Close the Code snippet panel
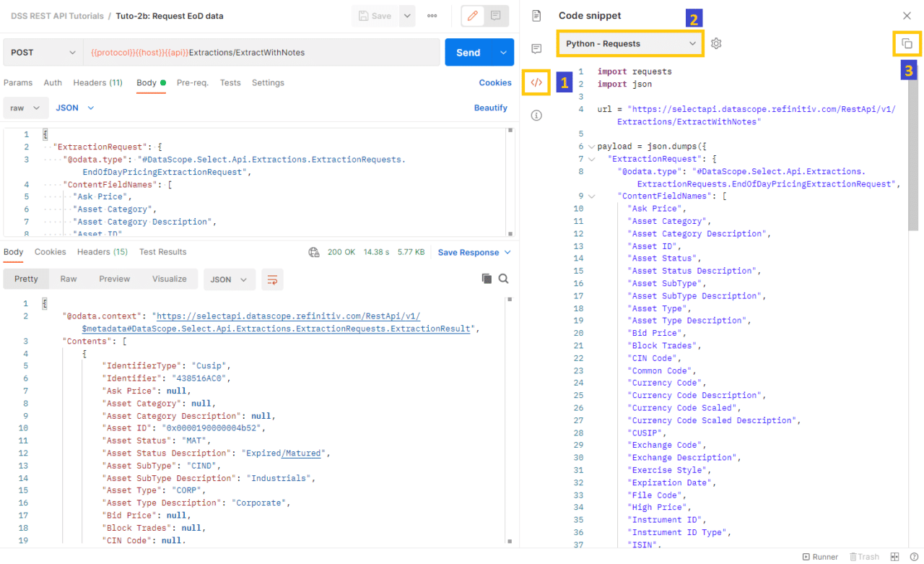924x564 pixels. 907,15
